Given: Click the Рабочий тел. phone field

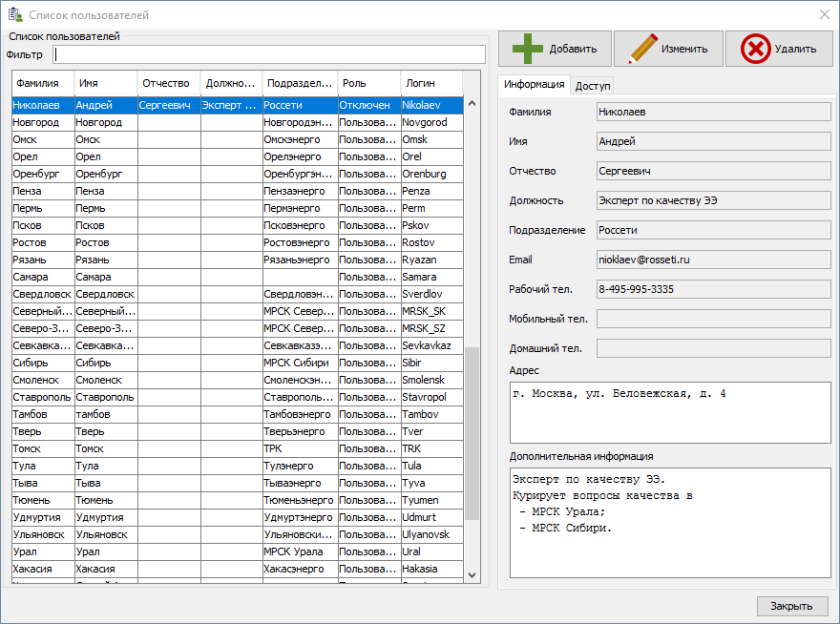Looking at the screenshot, I should tap(714, 289).
